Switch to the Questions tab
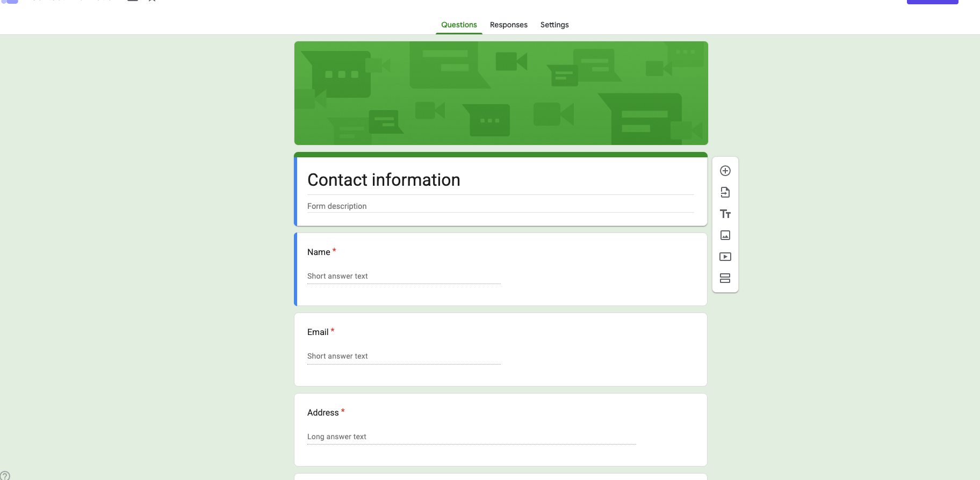This screenshot has height=480, width=980. 459,25
